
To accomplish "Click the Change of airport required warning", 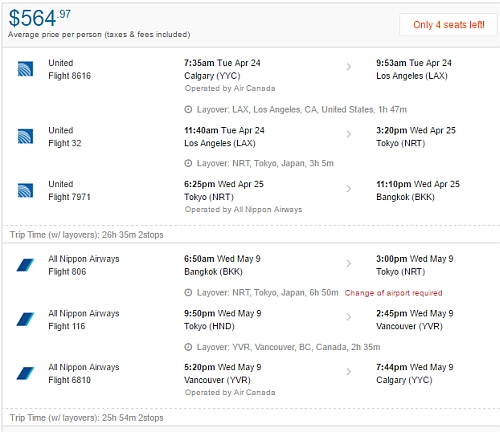I will point(393,293).
